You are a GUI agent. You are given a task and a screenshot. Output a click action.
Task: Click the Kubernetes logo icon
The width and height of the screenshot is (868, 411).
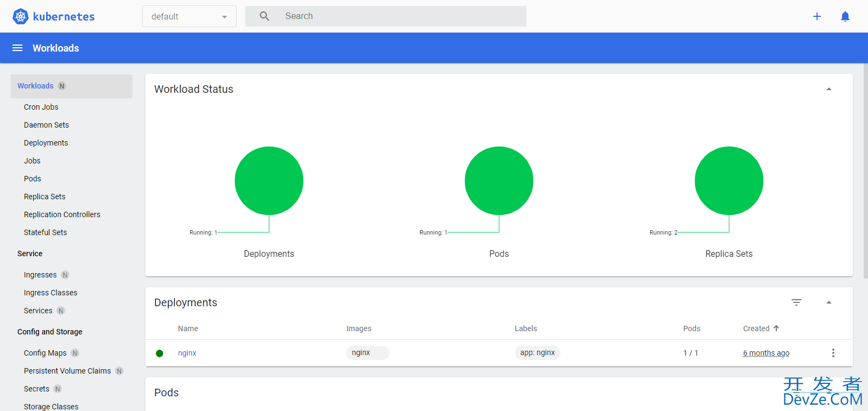21,16
